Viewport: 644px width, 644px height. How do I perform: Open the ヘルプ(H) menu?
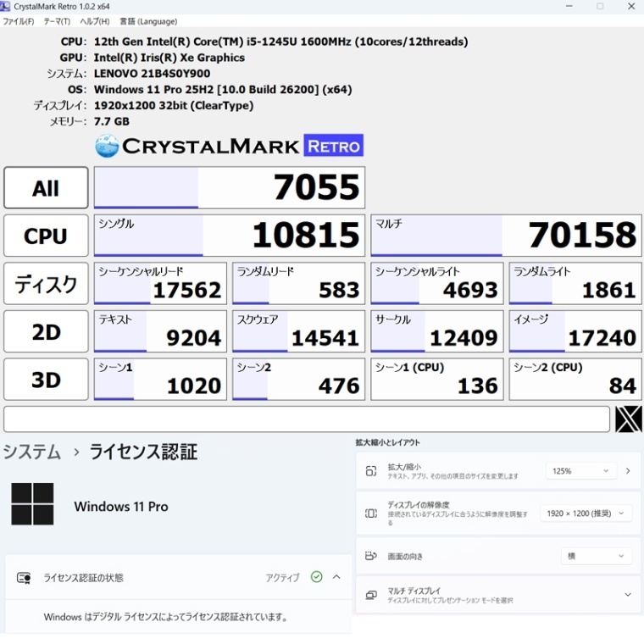pos(94,21)
